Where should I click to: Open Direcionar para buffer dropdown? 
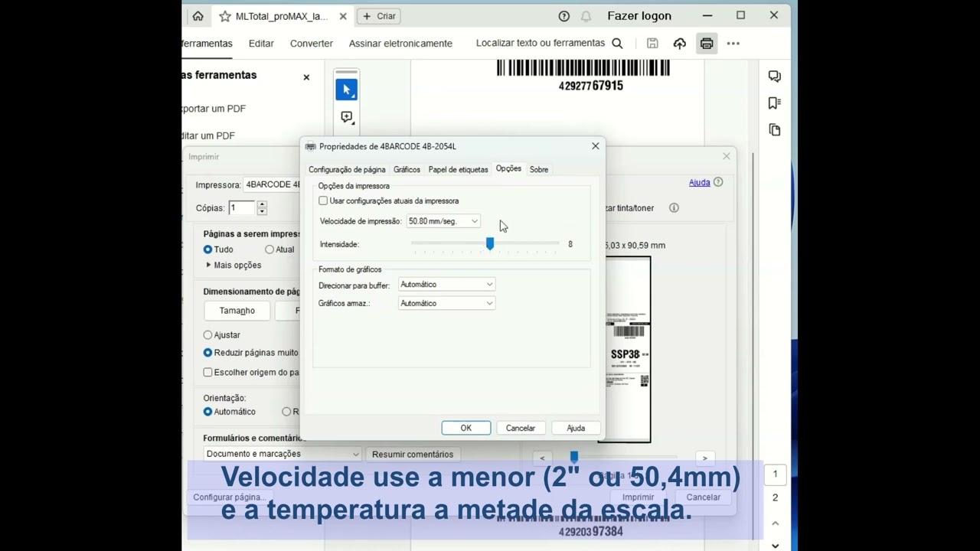click(447, 285)
